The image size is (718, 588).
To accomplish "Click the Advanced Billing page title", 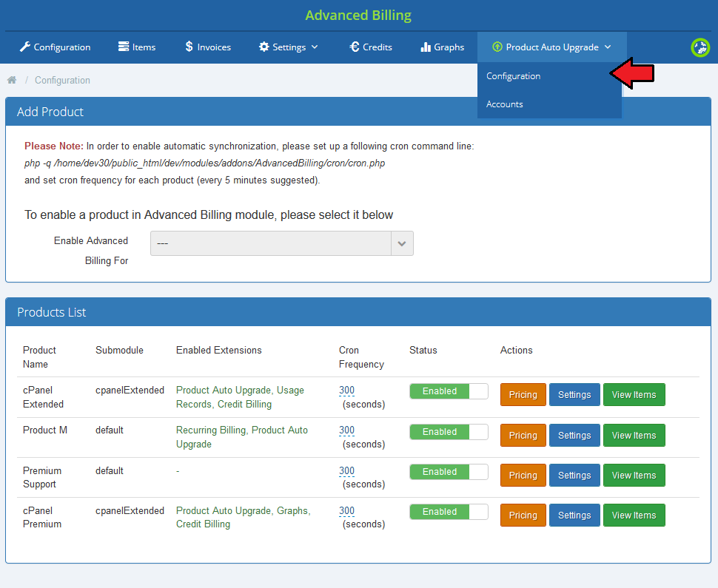I will click(358, 15).
